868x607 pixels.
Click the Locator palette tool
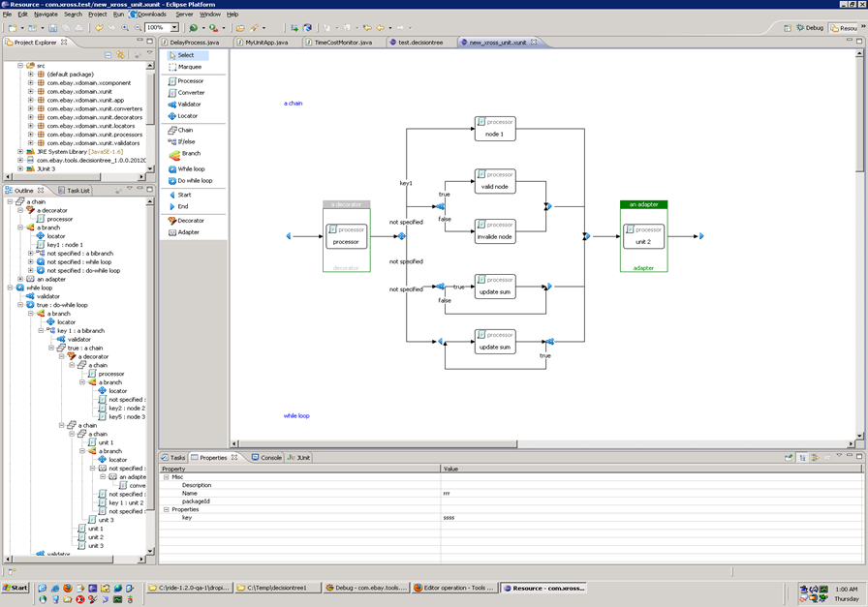[x=187, y=116]
